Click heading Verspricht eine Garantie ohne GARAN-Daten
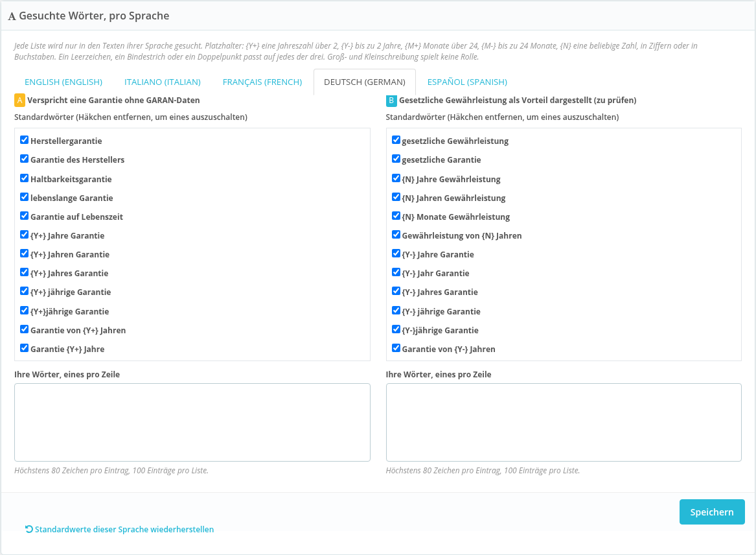This screenshot has height=555, width=756. [113, 100]
